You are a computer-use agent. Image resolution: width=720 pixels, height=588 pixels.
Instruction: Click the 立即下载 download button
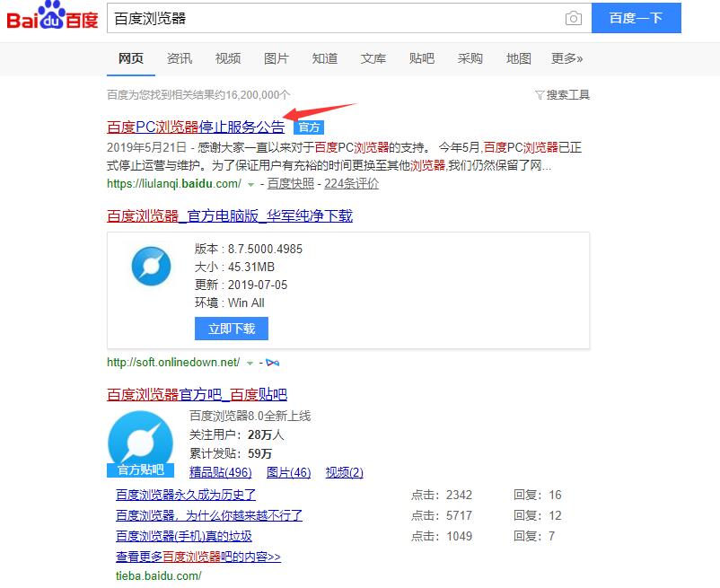coord(232,329)
